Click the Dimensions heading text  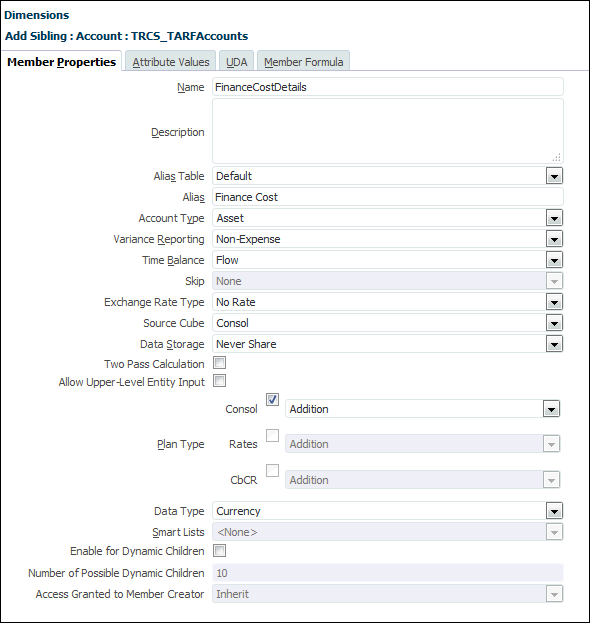tap(37, 15)
